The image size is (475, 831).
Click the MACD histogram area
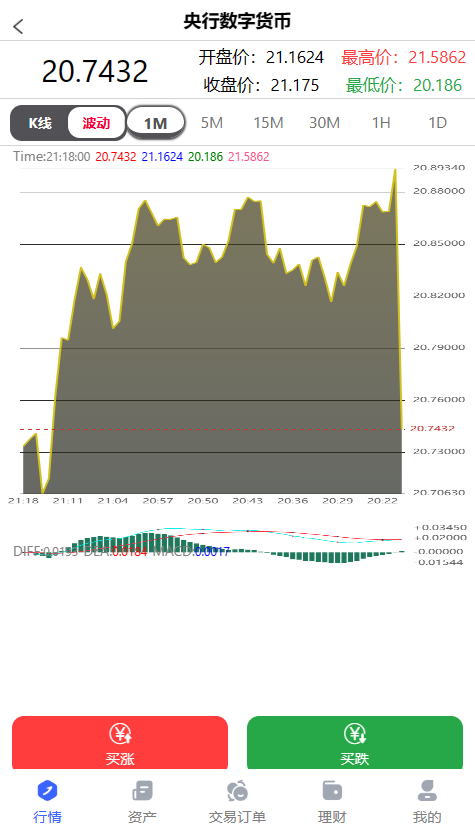tap(212, 545)
